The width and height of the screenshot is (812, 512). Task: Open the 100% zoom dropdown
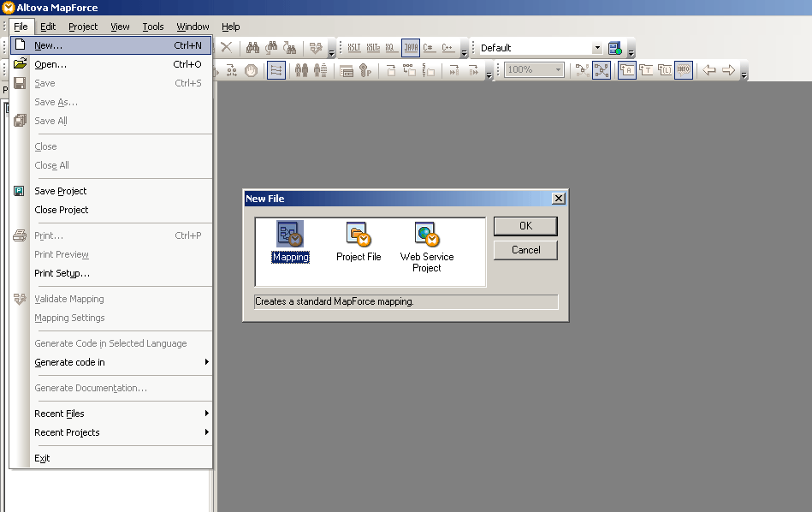558,69
